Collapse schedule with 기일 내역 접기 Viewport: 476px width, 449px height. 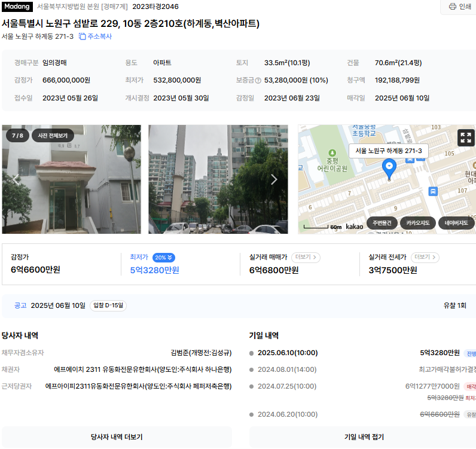coord(364,437)
